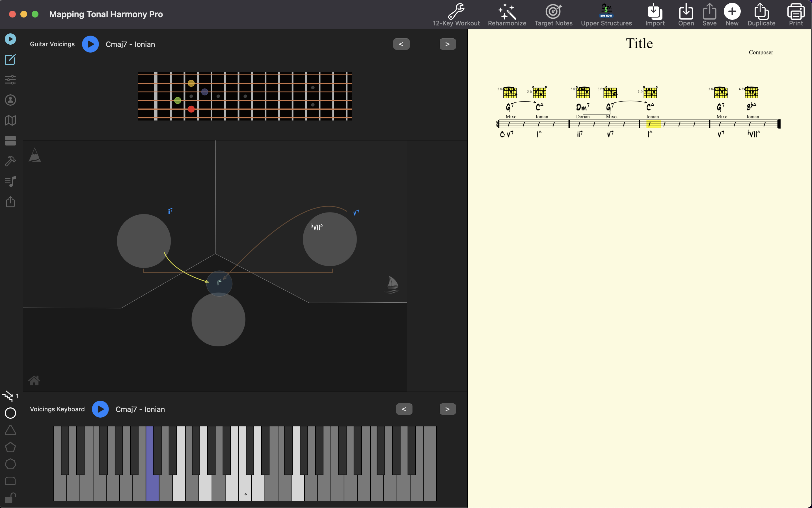
Task: Go to previous keyboard voicing
Action: click(404, 409)
